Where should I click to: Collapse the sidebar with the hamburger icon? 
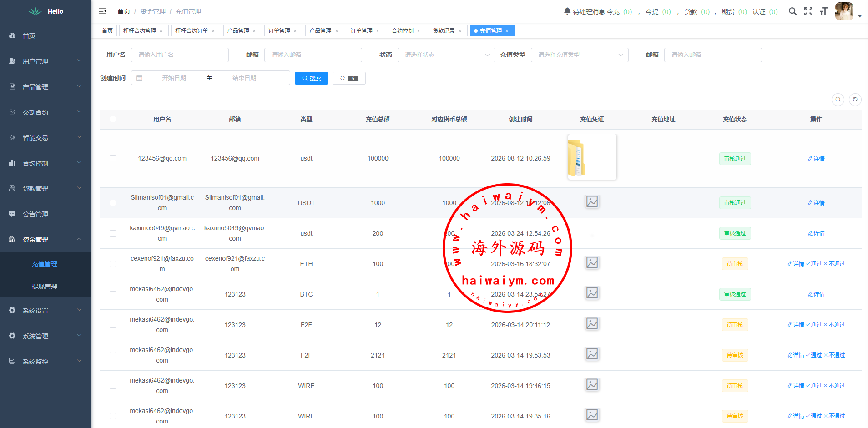102,11
